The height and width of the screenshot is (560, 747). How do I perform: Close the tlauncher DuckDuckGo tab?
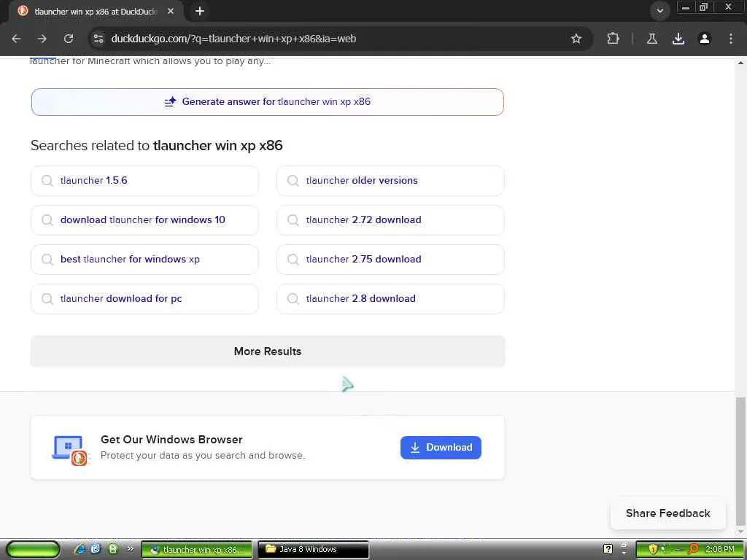click(171, 11)
